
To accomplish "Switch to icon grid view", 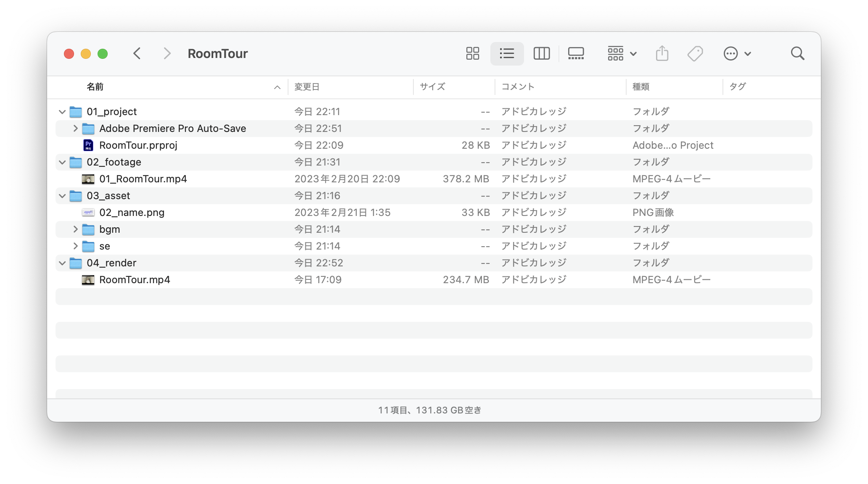I will (472, 53).
